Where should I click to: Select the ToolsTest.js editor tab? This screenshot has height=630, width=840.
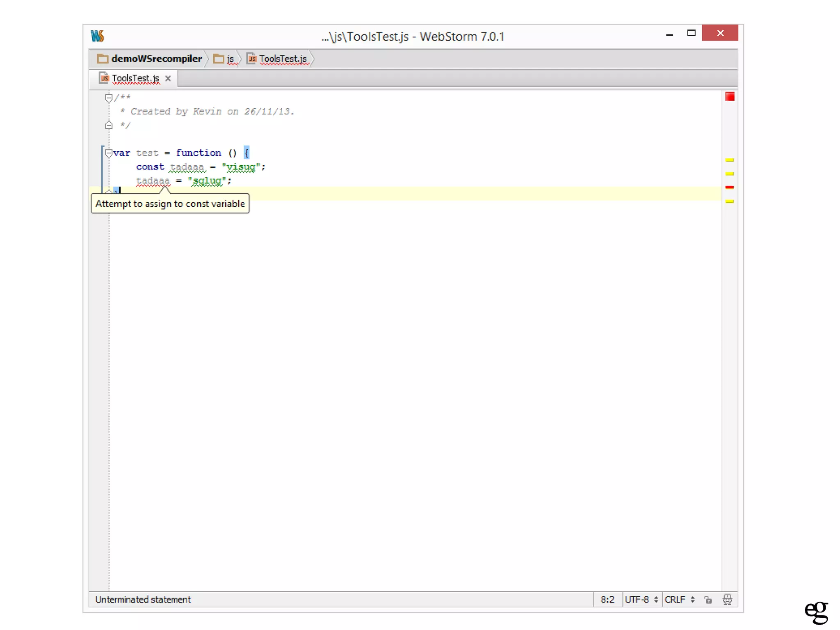point(135,78)
